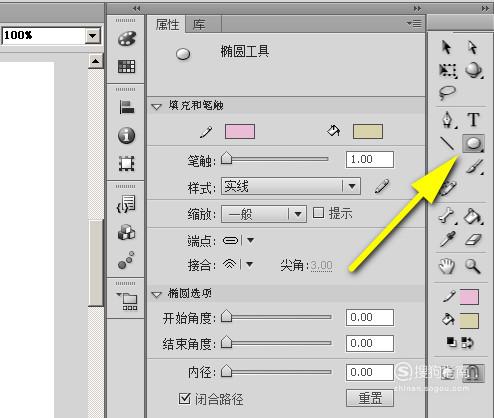Open the Color palette panel icon
Image resolution: width=494 pixels, height=418 pixels.
point(126,39)
